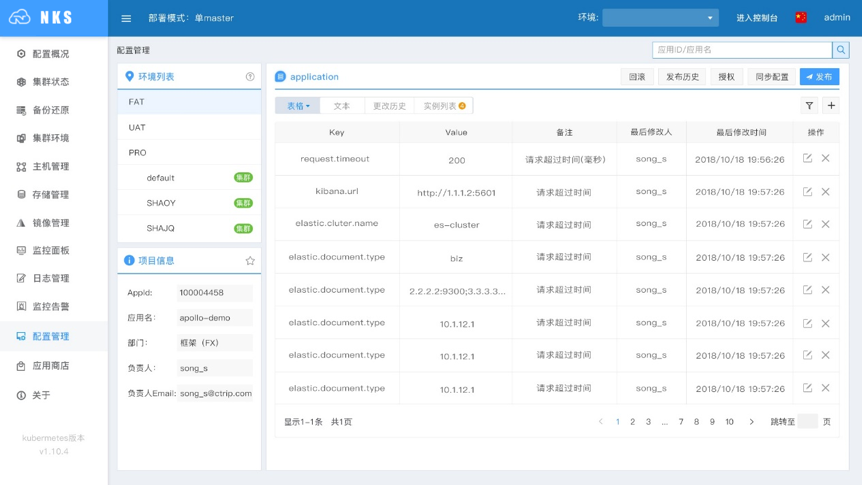Expand the PRO environment
Screen dimensions: 862x485
click(x=189, y=152)
